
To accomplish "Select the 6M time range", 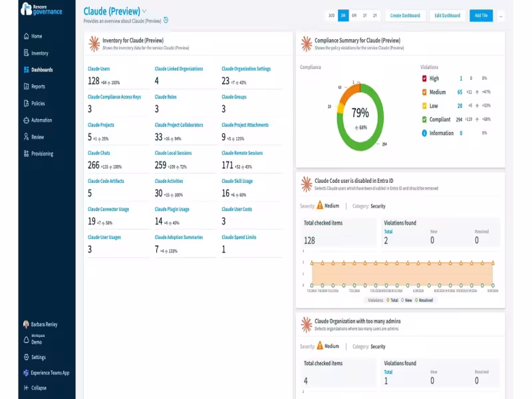I will (354, 15).
